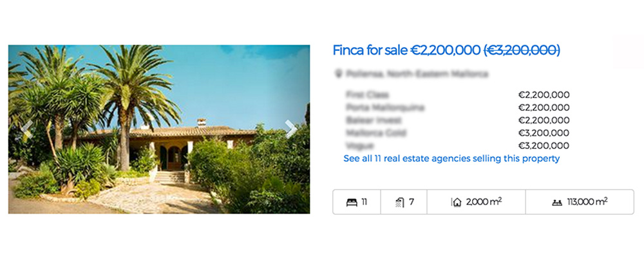Click the 11 bedrooms cell
Viewport: 644px width, 258px height.
click(x=357, y=202)
